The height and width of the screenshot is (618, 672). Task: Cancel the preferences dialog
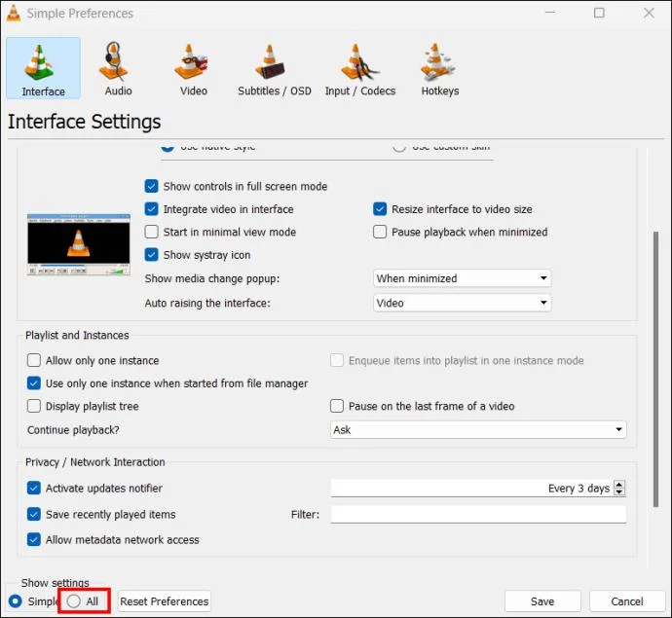point(627,601)
